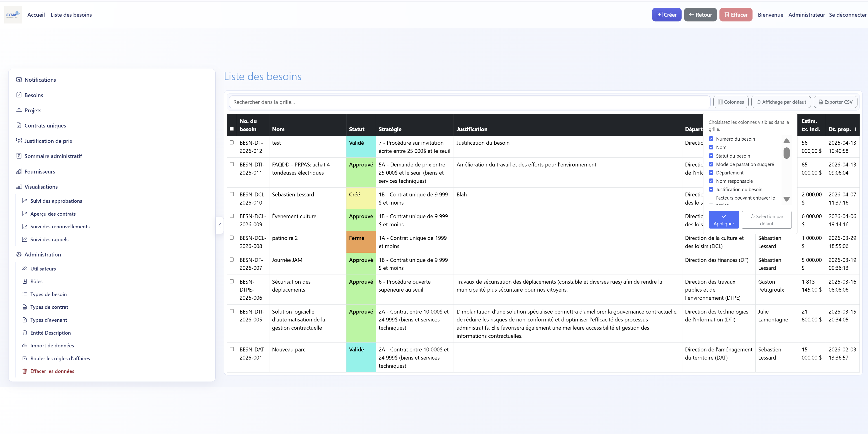Click the Rechercher dans la grille search field

(x=469, y=102)
